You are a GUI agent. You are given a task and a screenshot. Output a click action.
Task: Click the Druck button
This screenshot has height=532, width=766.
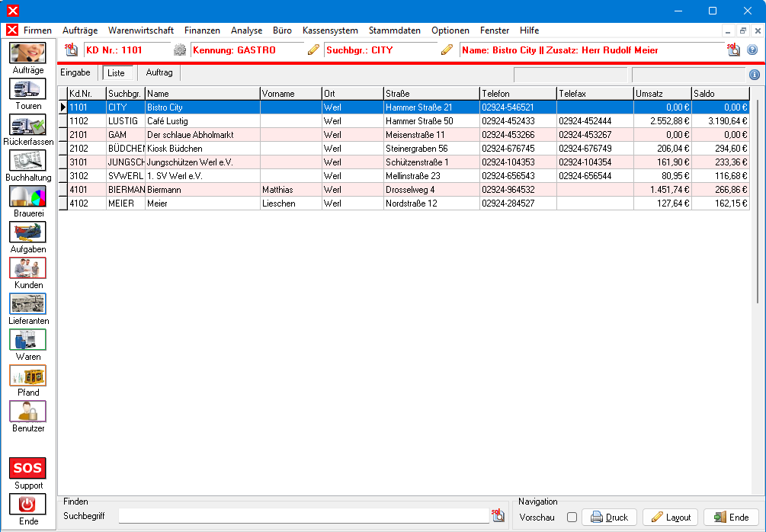(x=609, y=518)
